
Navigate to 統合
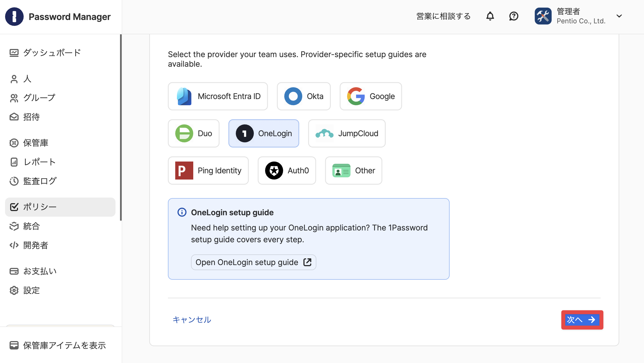[x=60, y=226]
